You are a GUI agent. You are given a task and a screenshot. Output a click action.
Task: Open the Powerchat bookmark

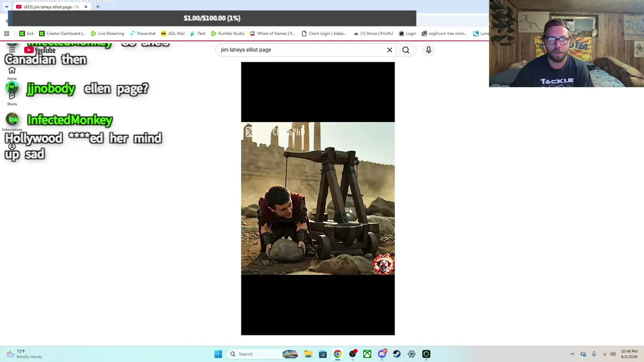[142, 34]
